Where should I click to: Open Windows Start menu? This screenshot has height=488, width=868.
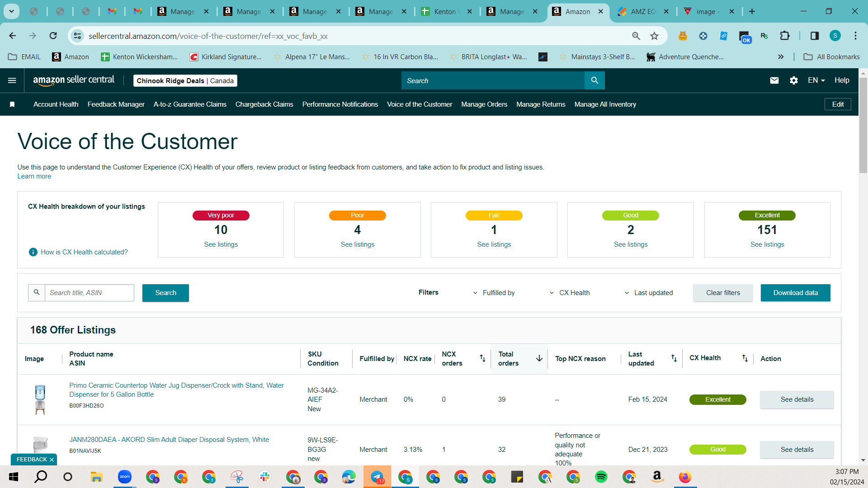(x=14, y=477)
